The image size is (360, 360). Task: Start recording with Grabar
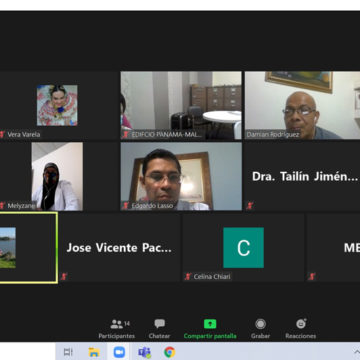(260, 329)
